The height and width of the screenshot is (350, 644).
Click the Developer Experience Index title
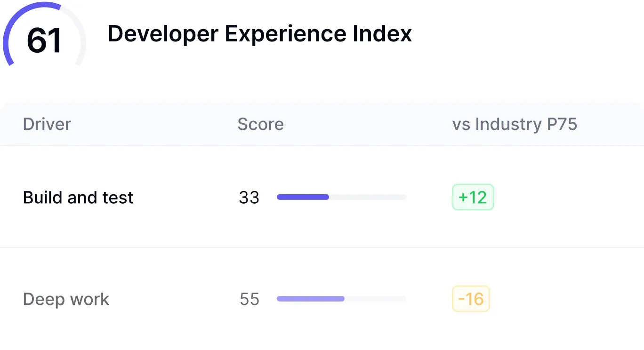tap(259, 34)
